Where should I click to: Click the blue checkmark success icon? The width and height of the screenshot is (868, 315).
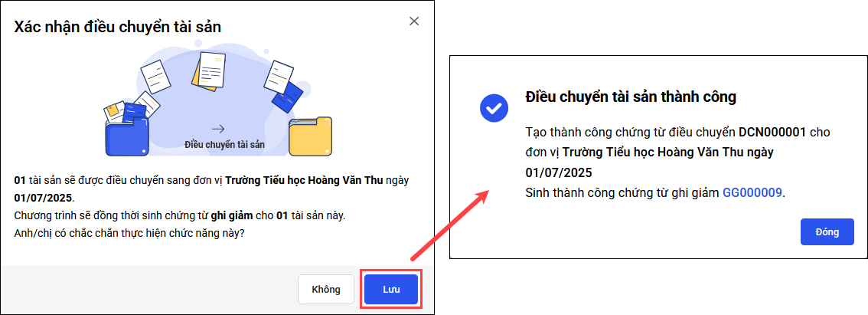coord(494,107)
